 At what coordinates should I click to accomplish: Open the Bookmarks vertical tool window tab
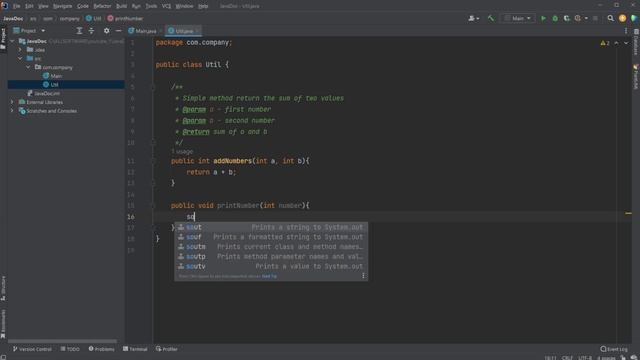(3, 324)
